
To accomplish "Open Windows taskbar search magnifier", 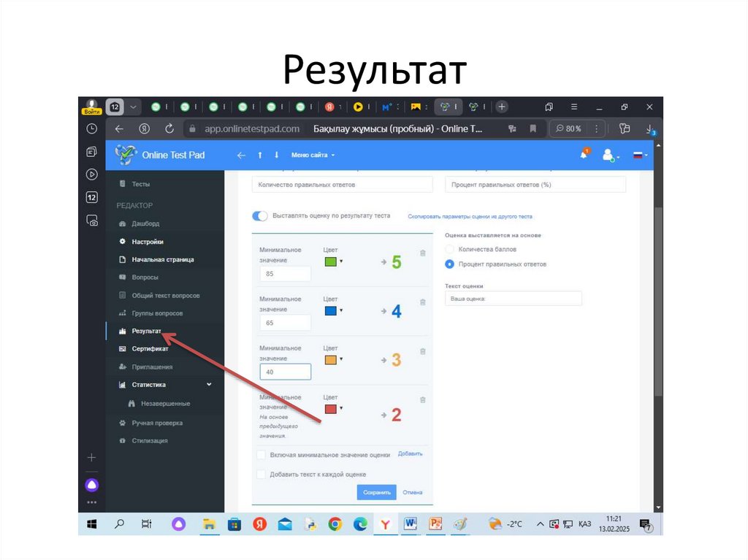I will (119, 523).
